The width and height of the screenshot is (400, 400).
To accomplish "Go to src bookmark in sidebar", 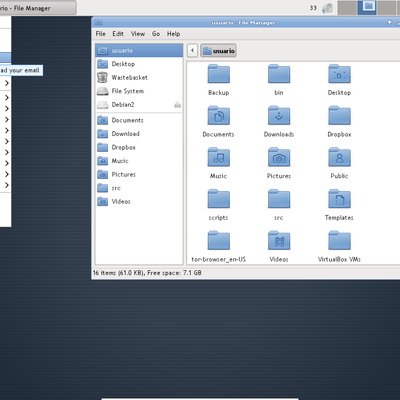I will pyautogui.click(x=139, y=188).
